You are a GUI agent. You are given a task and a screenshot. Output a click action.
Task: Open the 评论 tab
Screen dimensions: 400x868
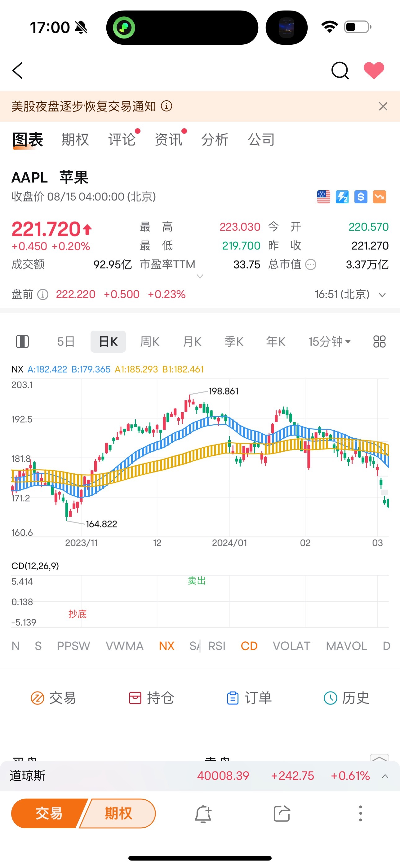coord(122,139)
